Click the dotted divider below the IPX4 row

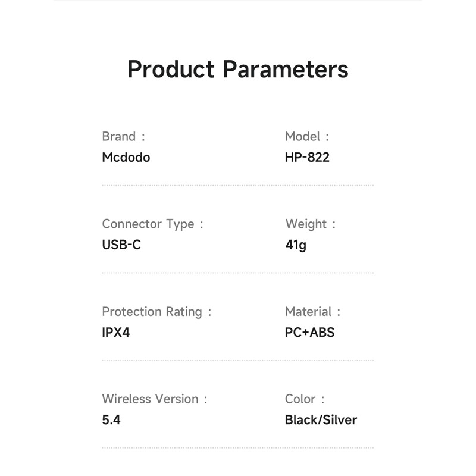238,360
